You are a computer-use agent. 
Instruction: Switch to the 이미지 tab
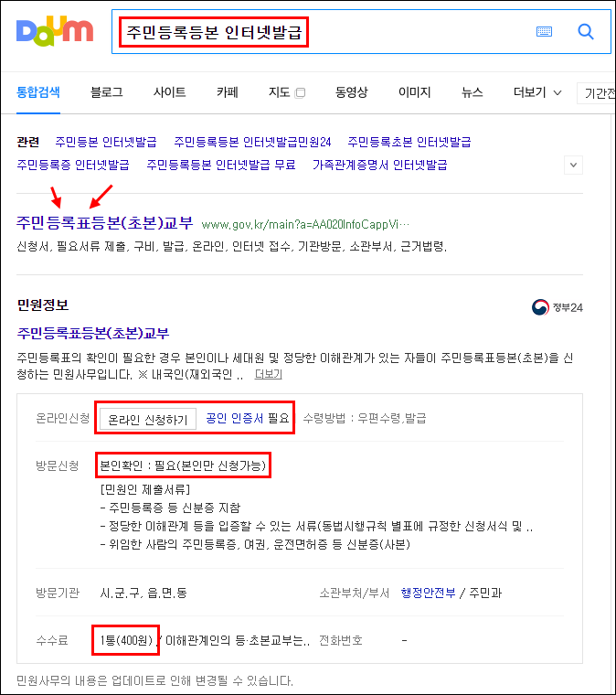415,92
